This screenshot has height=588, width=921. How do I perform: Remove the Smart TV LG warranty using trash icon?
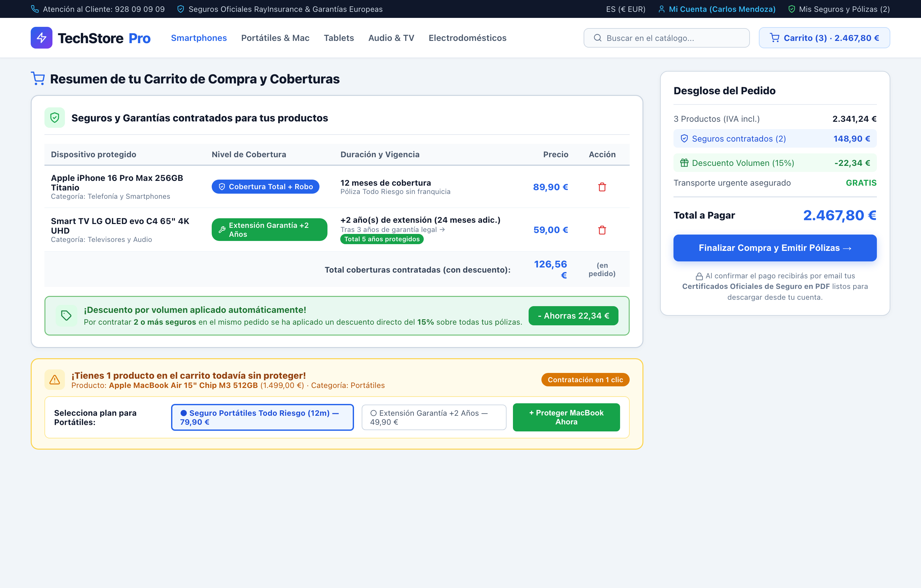[602, 230]
